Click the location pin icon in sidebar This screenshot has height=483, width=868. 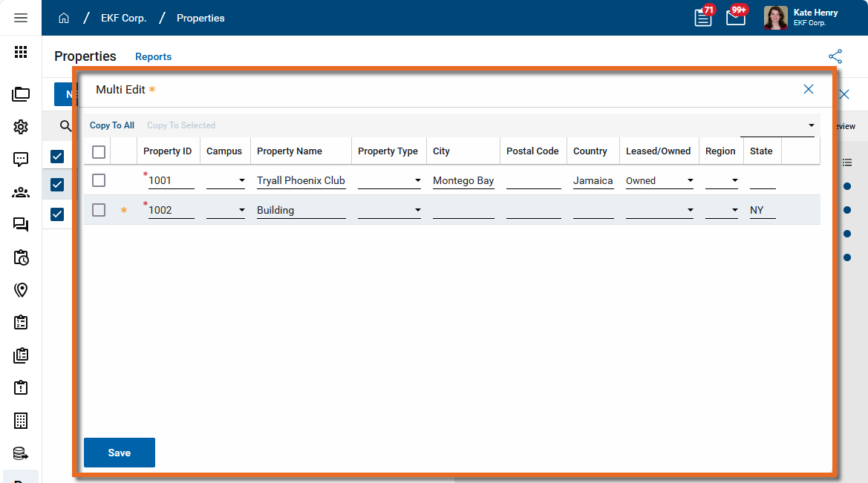click(x=21, y=290)
